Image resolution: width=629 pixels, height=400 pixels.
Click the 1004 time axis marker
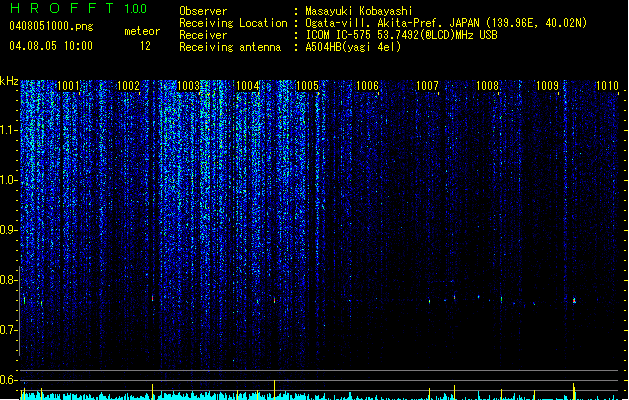pos(248,86)
